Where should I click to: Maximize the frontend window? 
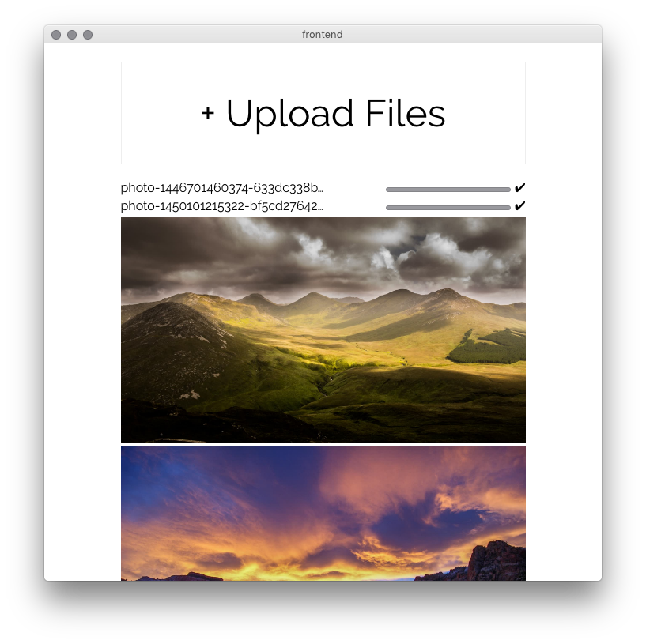(x=87, y=35)
